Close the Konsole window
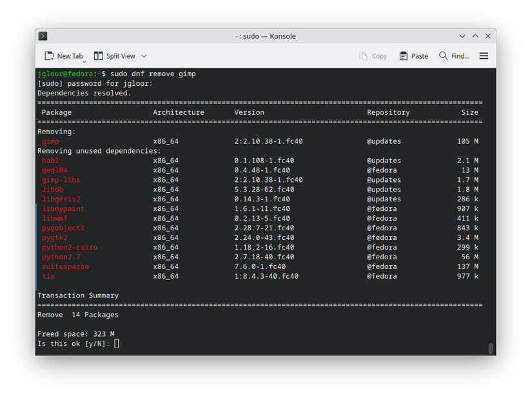 tap(488, 36)
